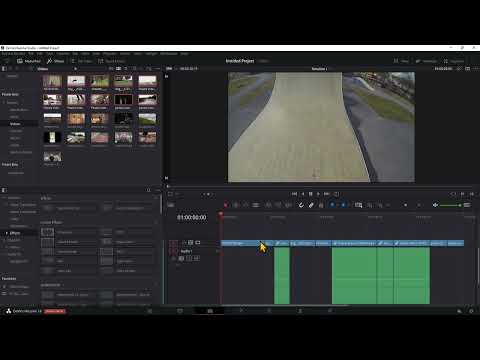Select the Selection Mode tool
The image size is (480, 360).
click(226, 205)
